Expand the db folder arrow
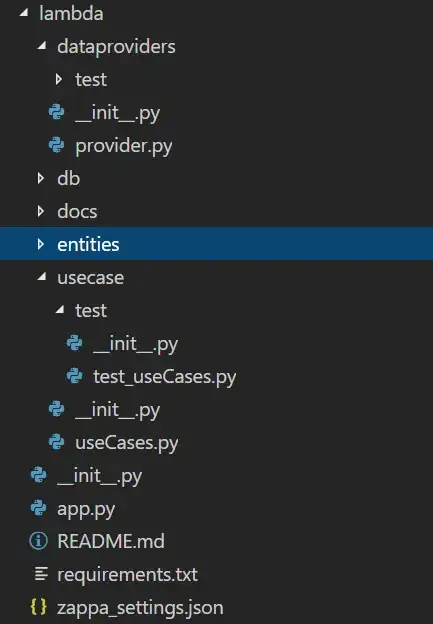This screenshot has width=433, height=624. tap(41, 178)
